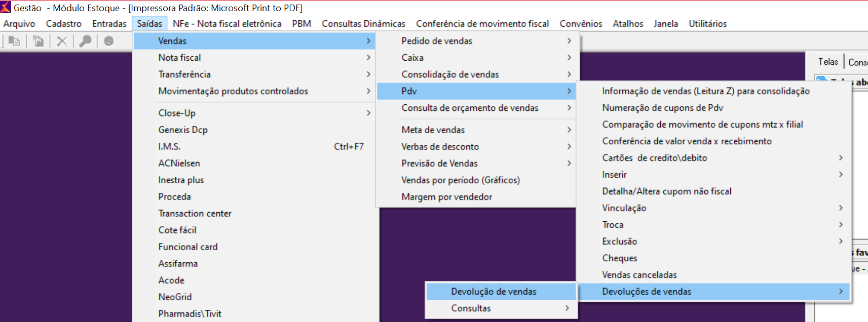Screen dimensions: 868x322
Task: Click Cheques in the Pdv submenu
Action: click(619, 258)
